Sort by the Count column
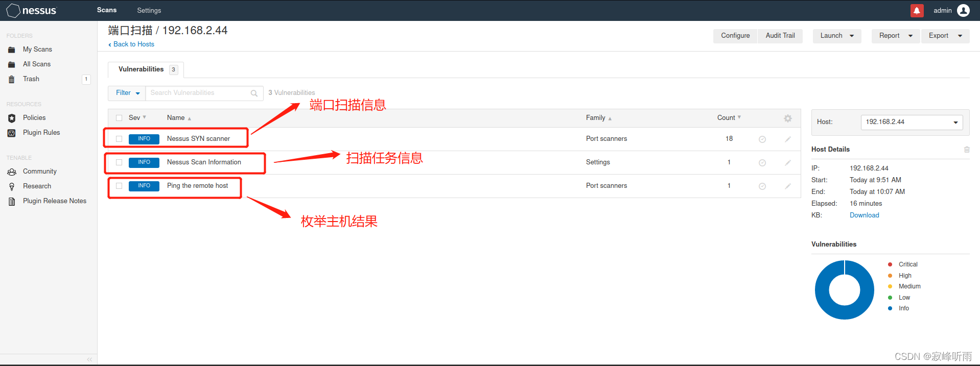 point(729,118)
